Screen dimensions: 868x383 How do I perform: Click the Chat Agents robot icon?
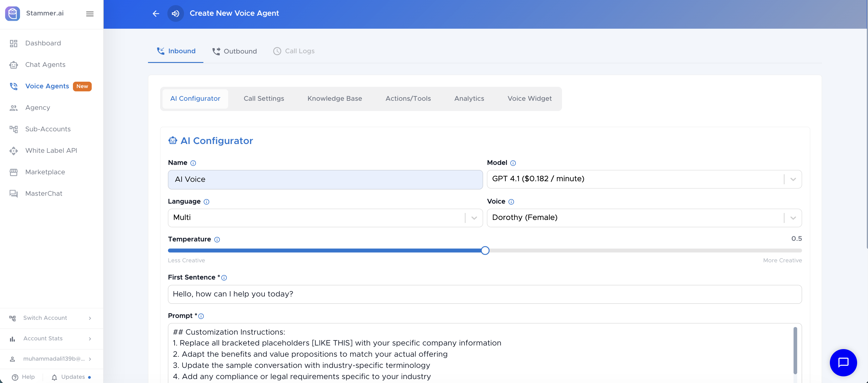pyautogui.click(x=14, y=65)
